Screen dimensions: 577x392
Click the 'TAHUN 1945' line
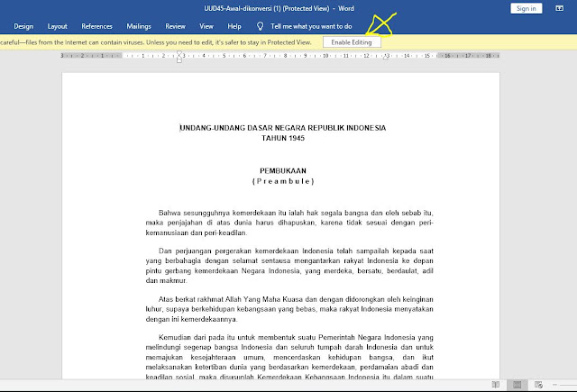[x=283, y=138]
